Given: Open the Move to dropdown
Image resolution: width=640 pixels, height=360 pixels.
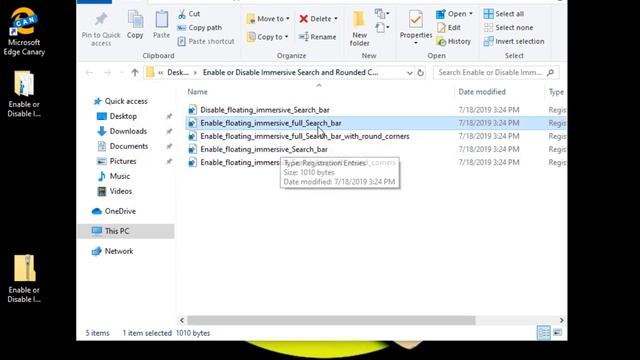Looking at the screenshot, I should (269, 19).
